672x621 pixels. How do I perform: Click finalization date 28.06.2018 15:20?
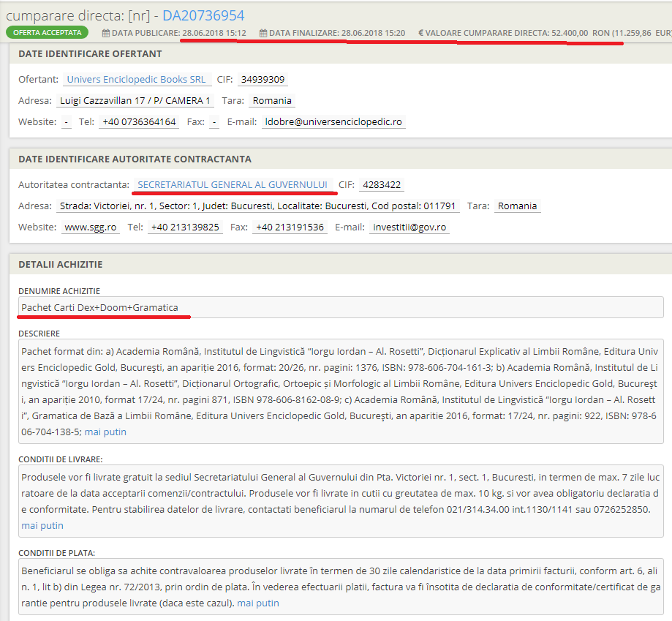pyautogui.click(x=373, y=33)
